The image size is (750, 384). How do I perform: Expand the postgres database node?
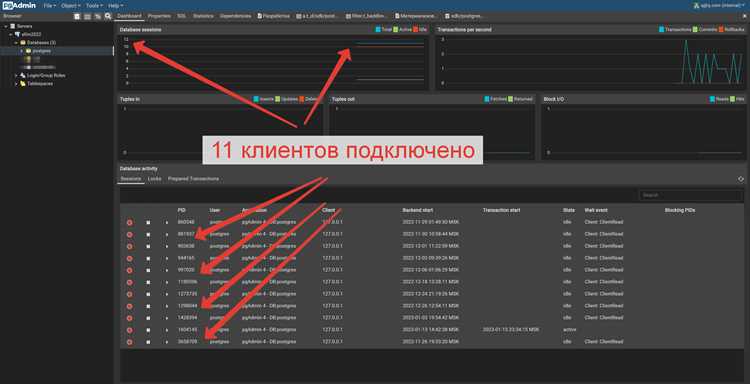click(22, 51)
